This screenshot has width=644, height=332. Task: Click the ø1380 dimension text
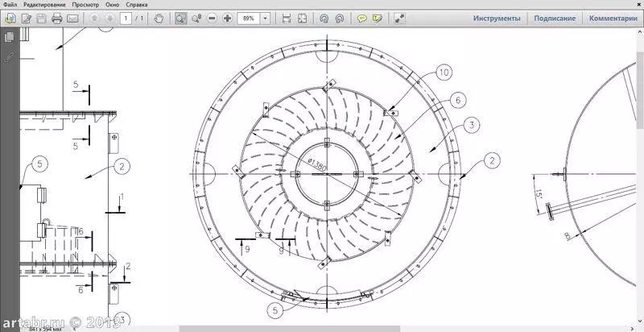[x=317, y=164]
